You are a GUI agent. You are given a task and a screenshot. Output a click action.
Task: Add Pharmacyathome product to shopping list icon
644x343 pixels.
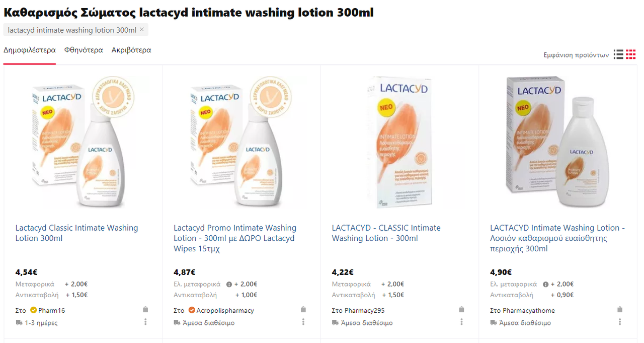pyautogui.click(x=620, y=310)
